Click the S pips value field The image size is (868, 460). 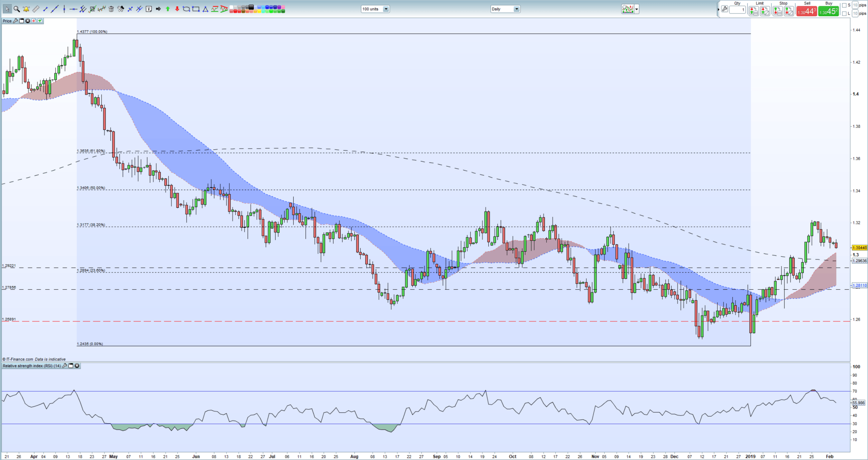pyautogui.click(x=855, y=5)
